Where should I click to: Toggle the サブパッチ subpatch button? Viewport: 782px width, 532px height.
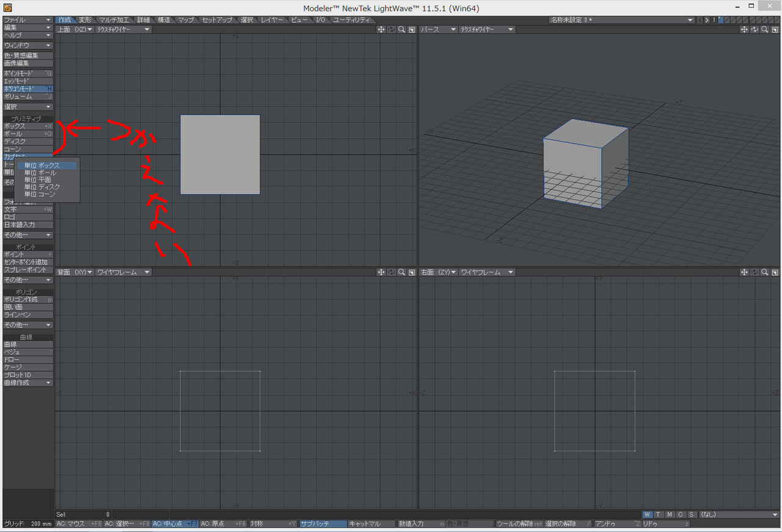(x=323, y=524)
